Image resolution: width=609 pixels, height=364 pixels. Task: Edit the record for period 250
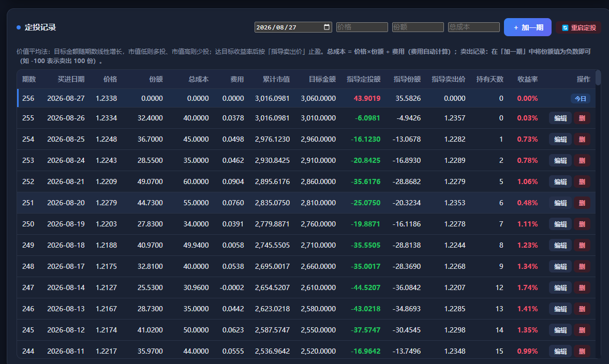pos(560,224)
